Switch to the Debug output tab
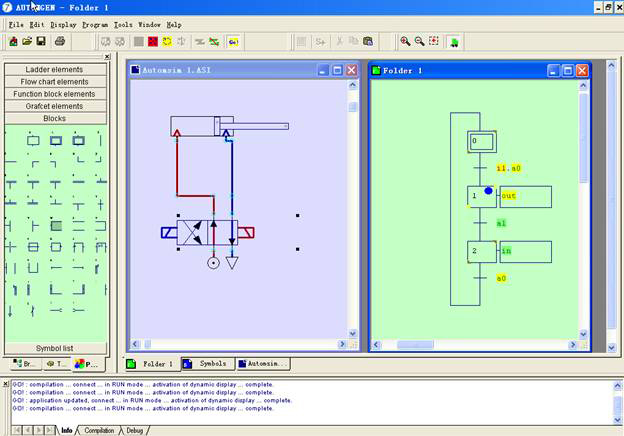Screen dimensions: 624x436 (x=135, y=430)
